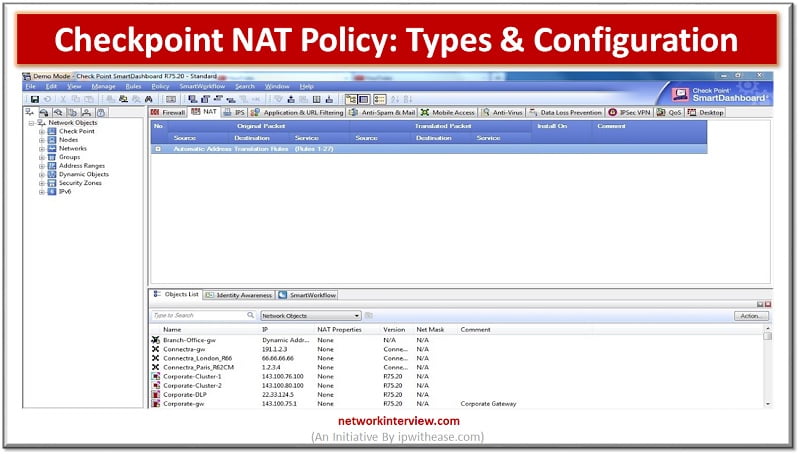The image size is (800, 455).
Task: Toggle the objects list pane view icon
Action: pos(379,99)
